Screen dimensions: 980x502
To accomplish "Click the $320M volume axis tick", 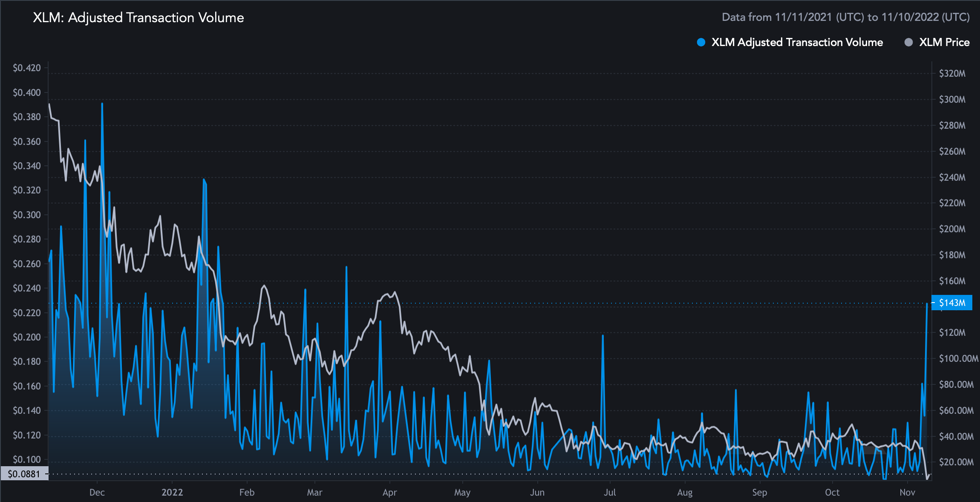I will (x=952, y=73).
